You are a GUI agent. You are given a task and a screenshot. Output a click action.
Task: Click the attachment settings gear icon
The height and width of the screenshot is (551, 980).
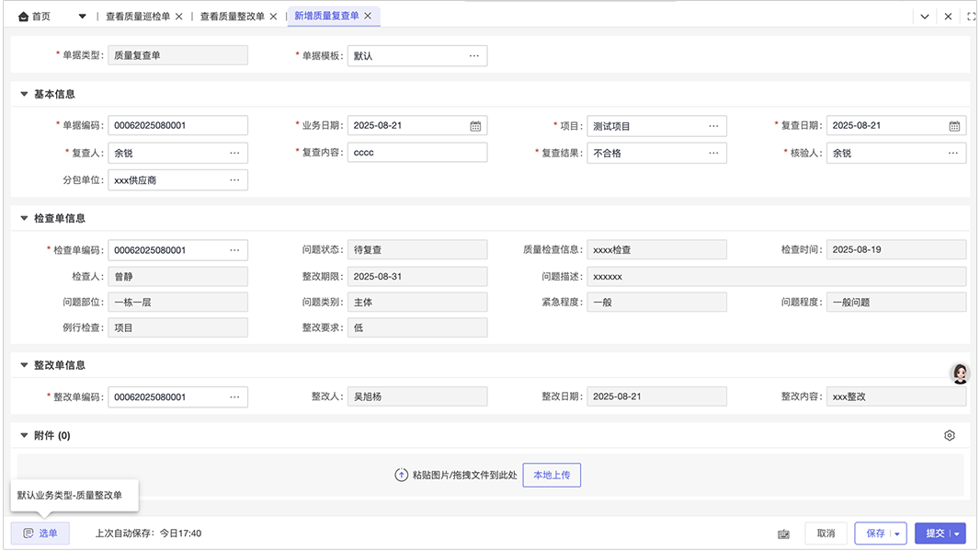tap(950, 436)
